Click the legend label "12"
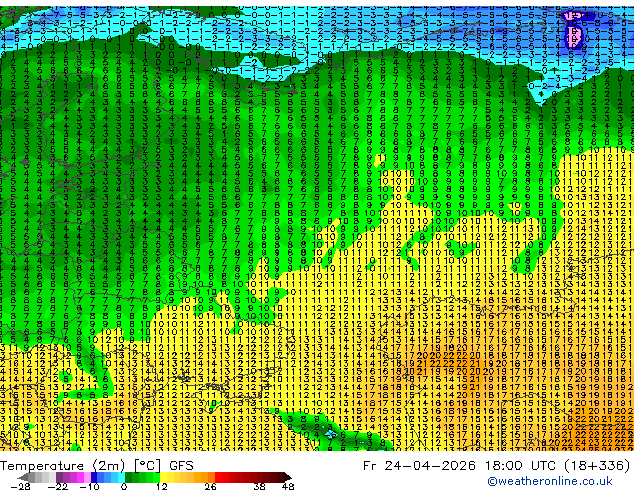 coord(162,486)
